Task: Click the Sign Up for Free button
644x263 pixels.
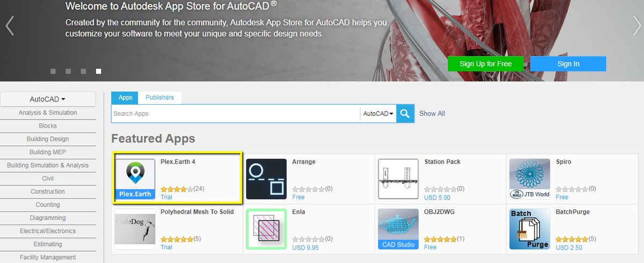Action: [x=486, y=64]
